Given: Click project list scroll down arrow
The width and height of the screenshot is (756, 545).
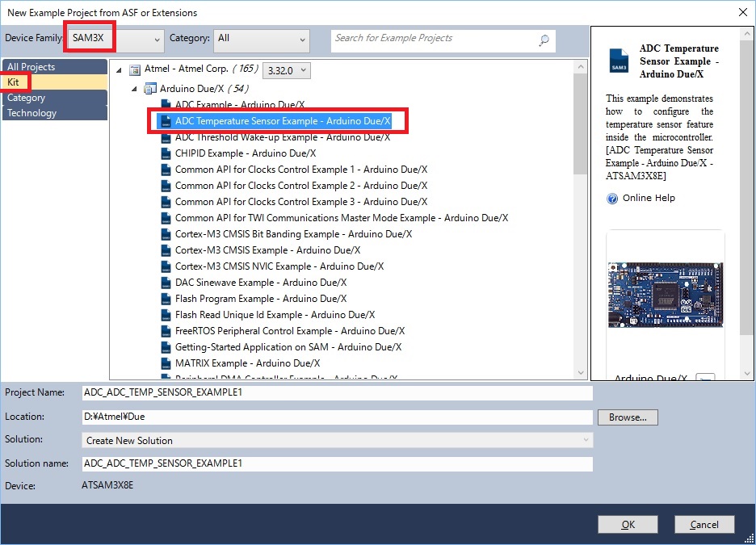Looking at the screenshot, I should [581, 372].
